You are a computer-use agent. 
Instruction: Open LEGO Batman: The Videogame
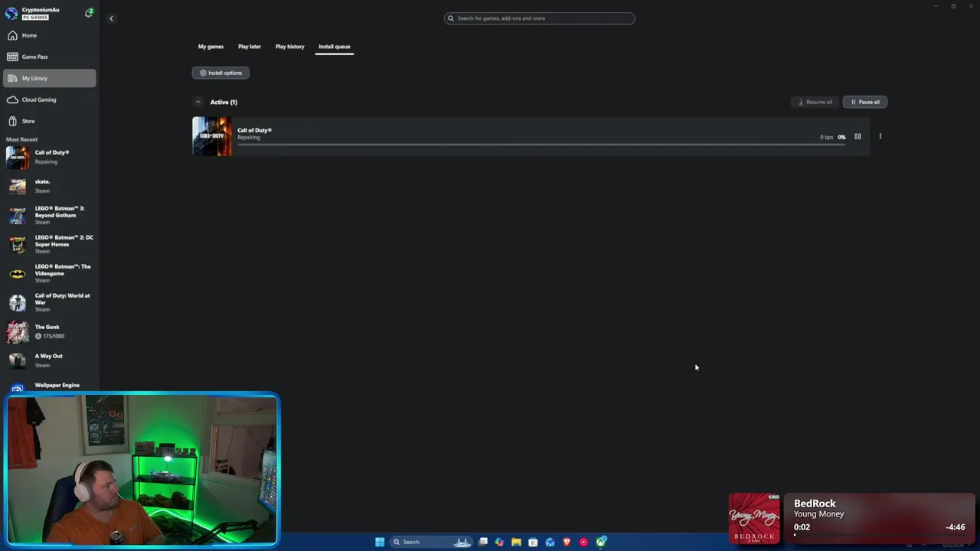[49, 273]
